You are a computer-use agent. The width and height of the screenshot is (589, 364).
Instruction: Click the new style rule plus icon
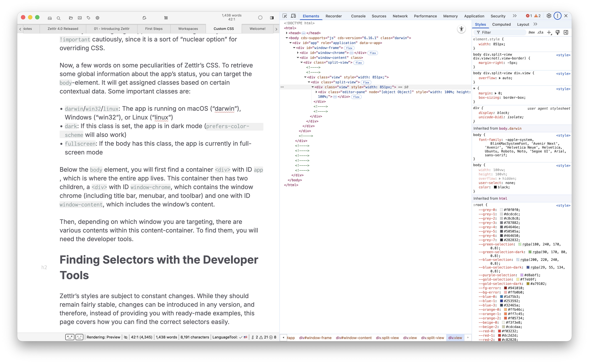coord(549,32)
